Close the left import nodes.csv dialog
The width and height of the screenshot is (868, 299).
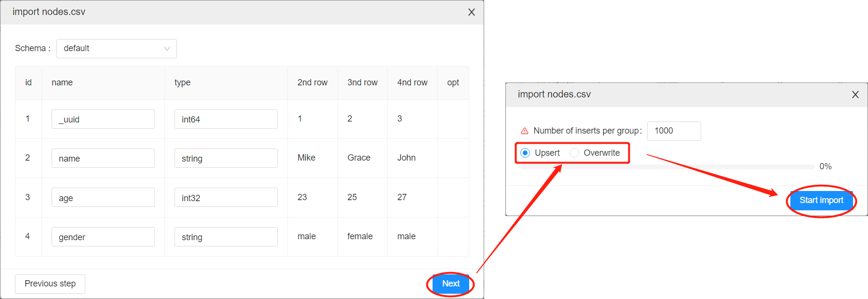tap(472, 12)
